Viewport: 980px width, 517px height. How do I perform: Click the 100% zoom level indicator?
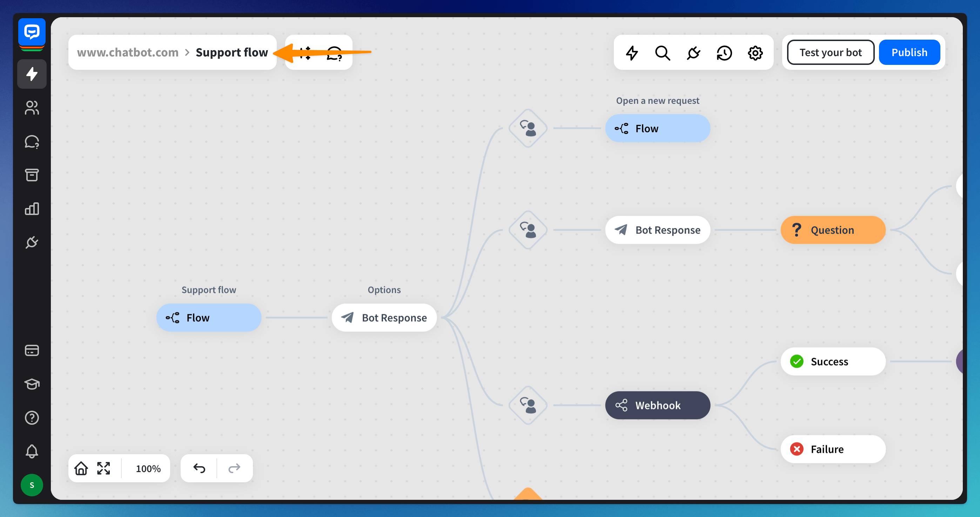[x=148, y=468]
